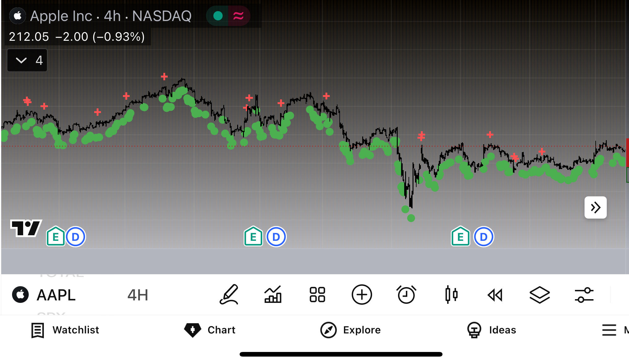Start bar replay with rewind icon
629x364 pixels.
pos(495,295)
